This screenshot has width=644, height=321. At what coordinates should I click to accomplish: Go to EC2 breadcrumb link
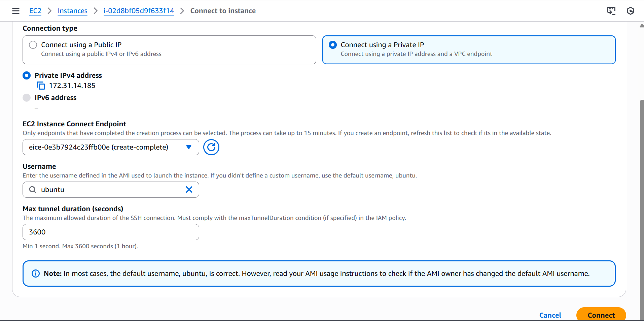[35, 11]
